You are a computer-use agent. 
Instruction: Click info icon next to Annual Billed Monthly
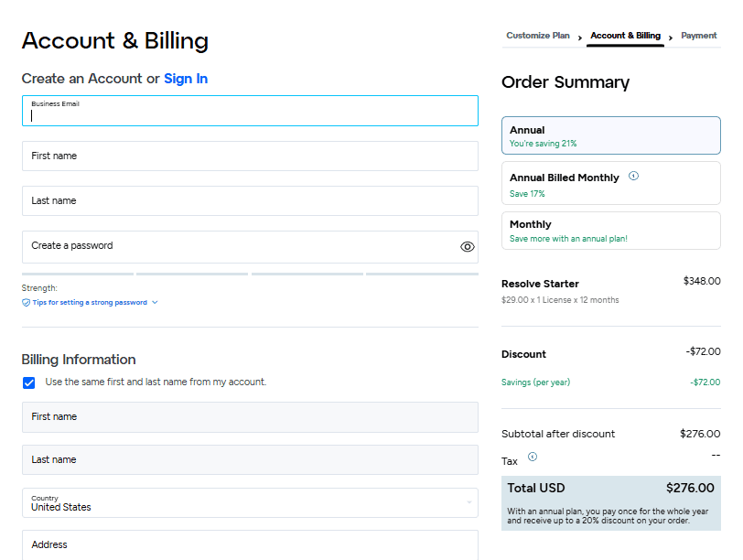pyautogui.click(x=633, y=176)
